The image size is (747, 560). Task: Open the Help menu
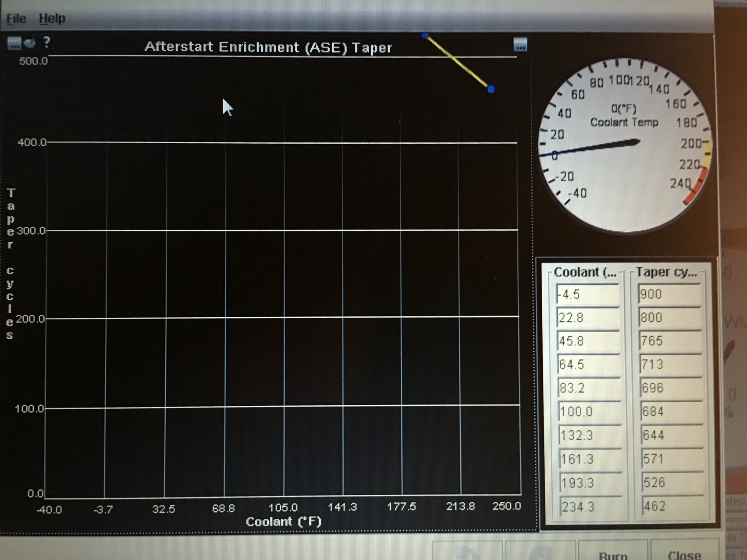tap(52, 18)
